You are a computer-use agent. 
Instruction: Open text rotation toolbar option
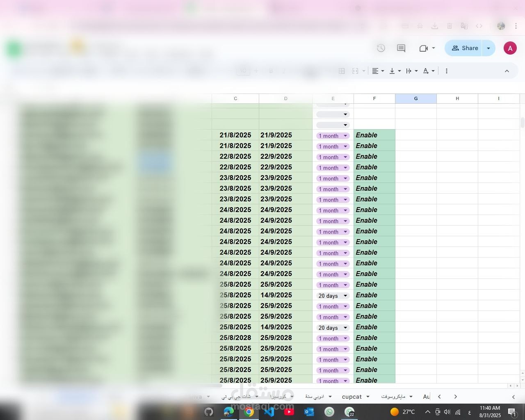429,71
